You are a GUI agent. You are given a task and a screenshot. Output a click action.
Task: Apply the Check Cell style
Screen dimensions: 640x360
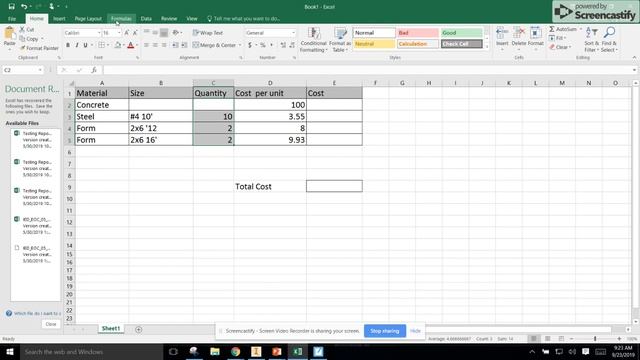pos(462,44)
